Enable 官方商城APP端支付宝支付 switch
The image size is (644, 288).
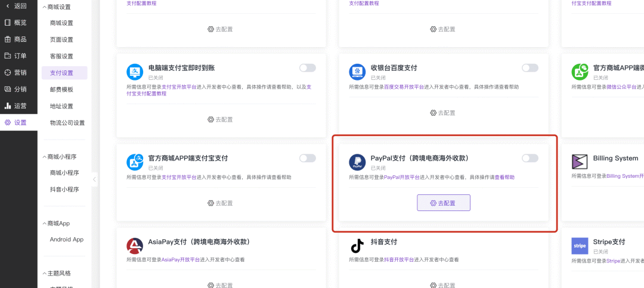(308, 158)
